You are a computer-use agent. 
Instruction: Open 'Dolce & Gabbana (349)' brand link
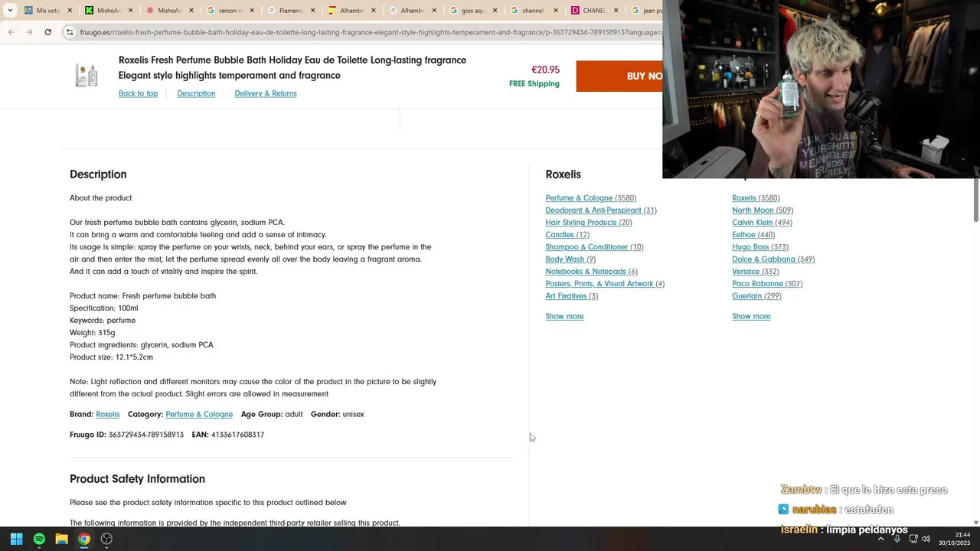773,259
